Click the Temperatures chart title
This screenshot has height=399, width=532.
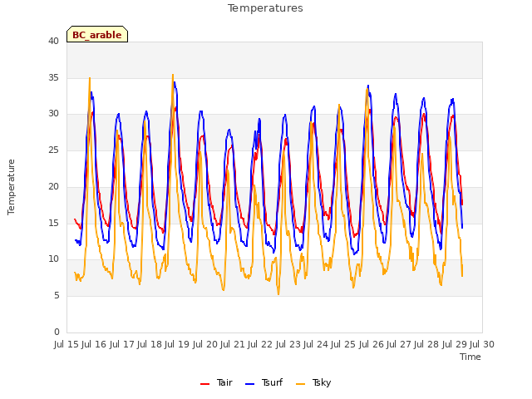(x=265, y=8)
